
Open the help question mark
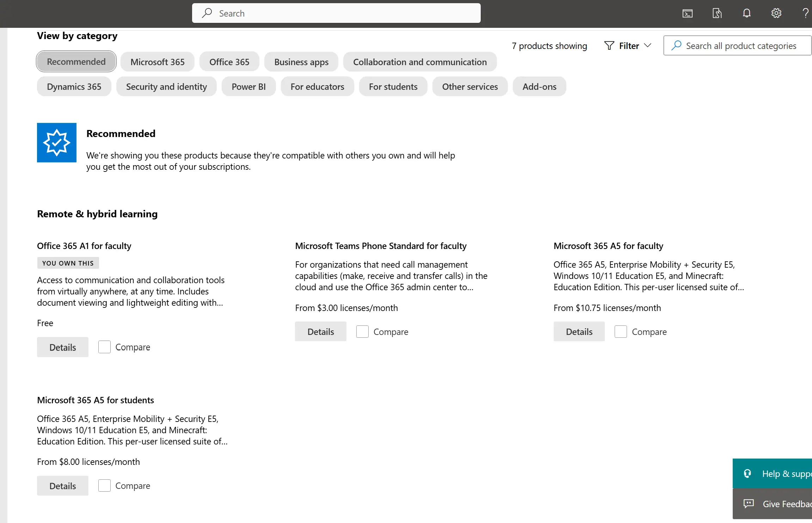[805, 13]
